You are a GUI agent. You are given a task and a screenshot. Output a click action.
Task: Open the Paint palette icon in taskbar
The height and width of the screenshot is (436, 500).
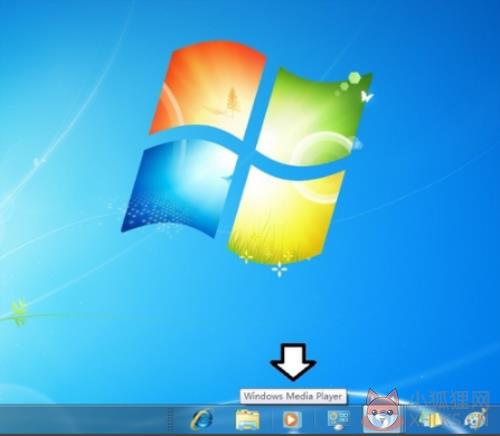point(477,420)
